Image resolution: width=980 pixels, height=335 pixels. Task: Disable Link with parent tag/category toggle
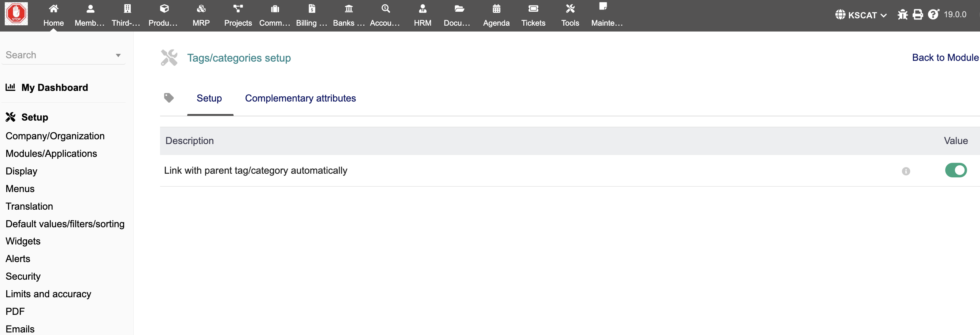coord(956,170)
